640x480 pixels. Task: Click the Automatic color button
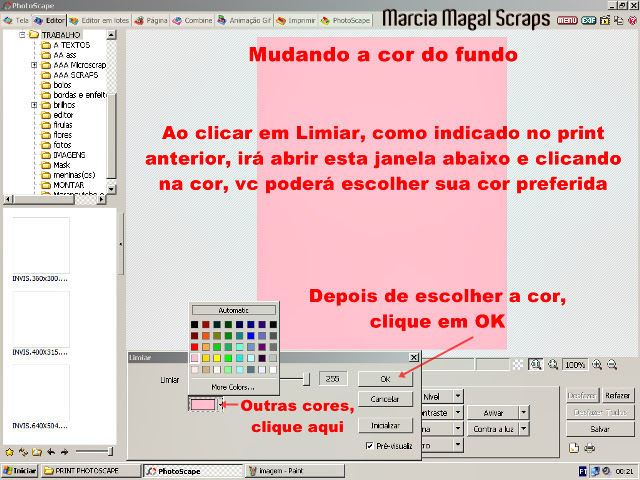233,310
